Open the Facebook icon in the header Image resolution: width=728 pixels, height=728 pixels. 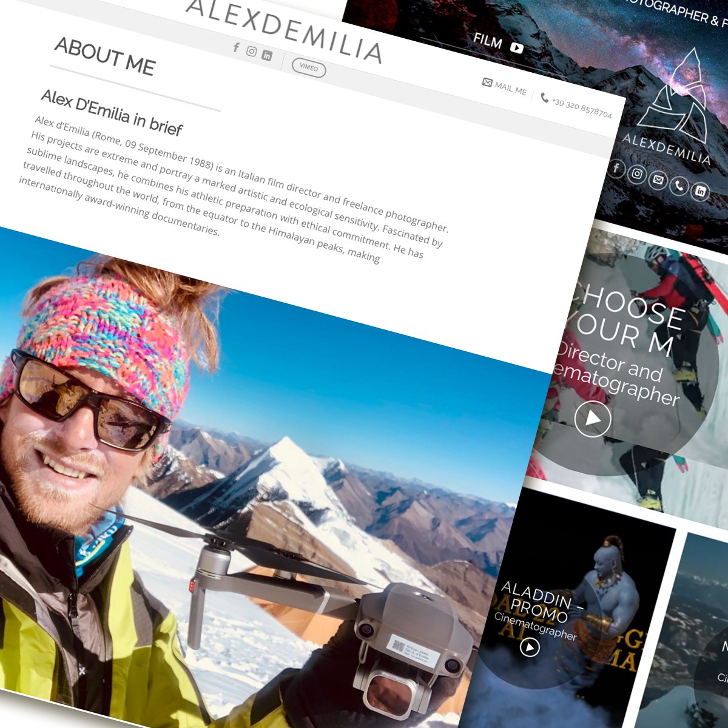[x=237, y=47]
